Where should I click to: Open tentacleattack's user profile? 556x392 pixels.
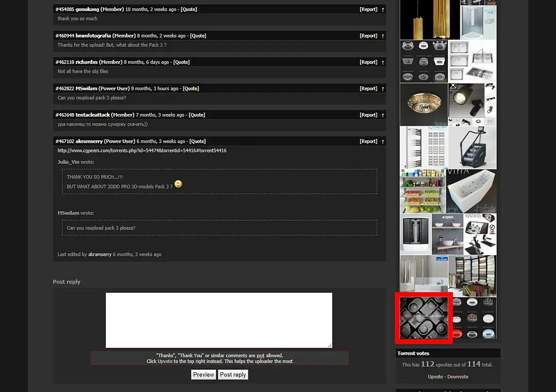[92, 115]
